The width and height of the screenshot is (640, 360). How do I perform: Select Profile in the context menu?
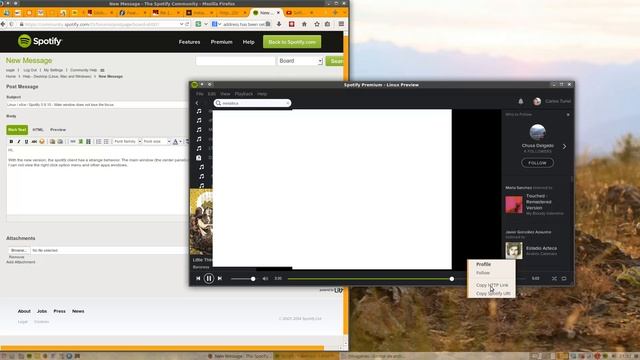[484, 264]
